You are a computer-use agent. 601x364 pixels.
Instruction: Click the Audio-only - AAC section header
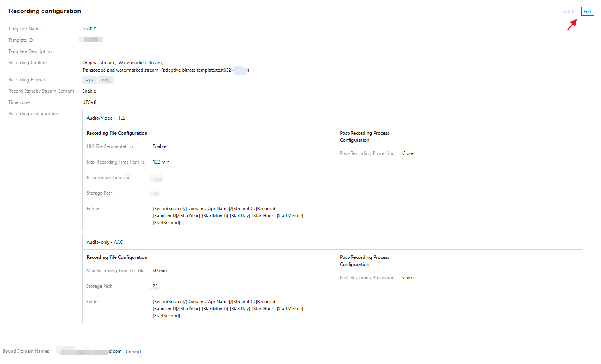click(x=105, y=242)
